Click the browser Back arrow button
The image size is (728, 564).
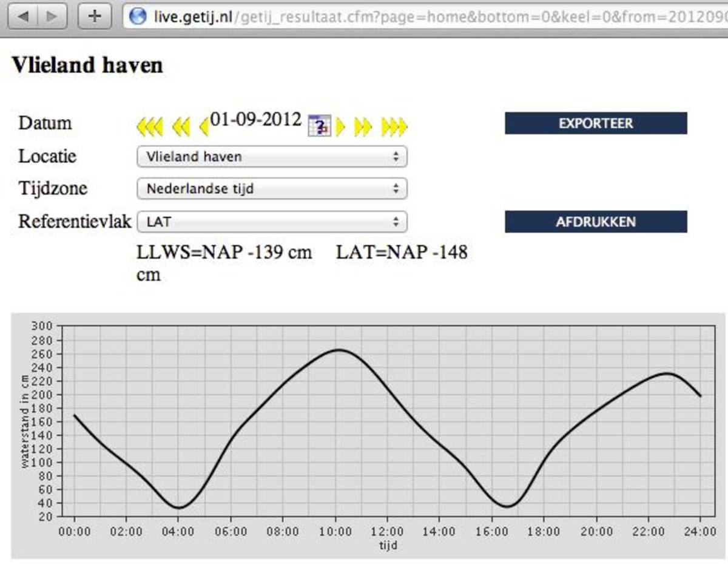(x=24, y=16)
